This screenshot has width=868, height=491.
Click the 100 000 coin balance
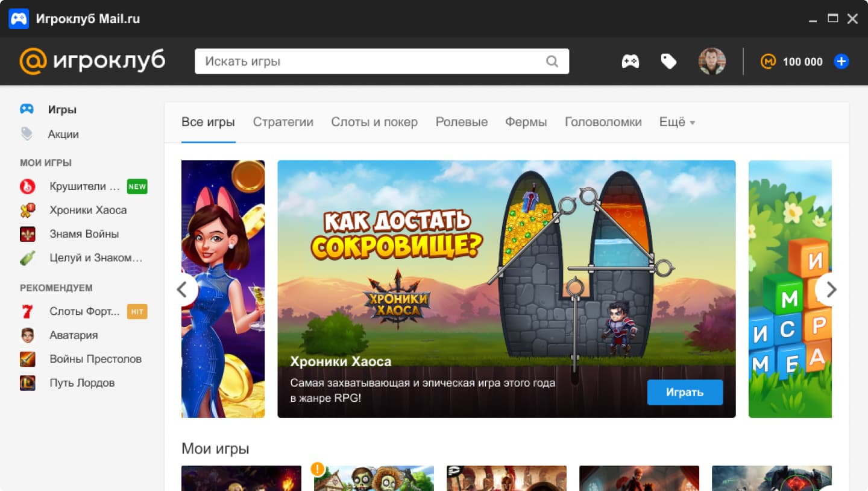click(802, 62)
